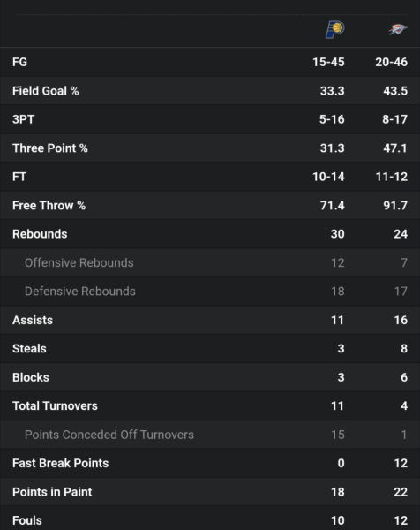Tap the Thunder Three Point % value 47.1
Screen dimensions: 420x530
pyautogui.click(x=395, y=148)
